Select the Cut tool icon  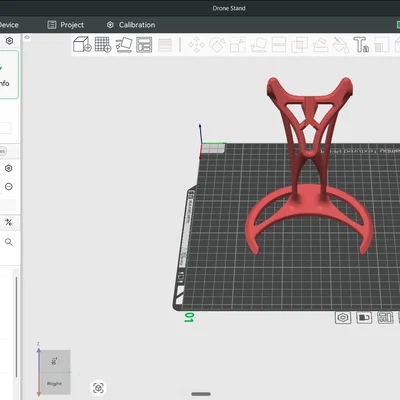279,45
